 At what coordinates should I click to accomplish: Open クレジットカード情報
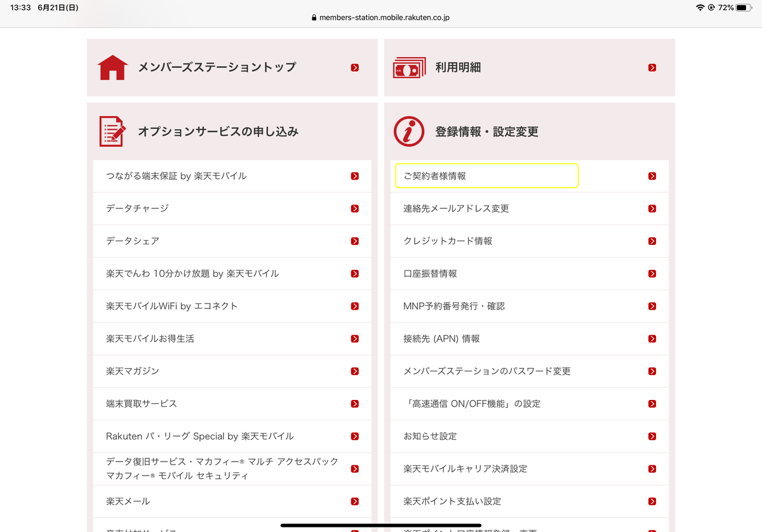tap(530, 241)
